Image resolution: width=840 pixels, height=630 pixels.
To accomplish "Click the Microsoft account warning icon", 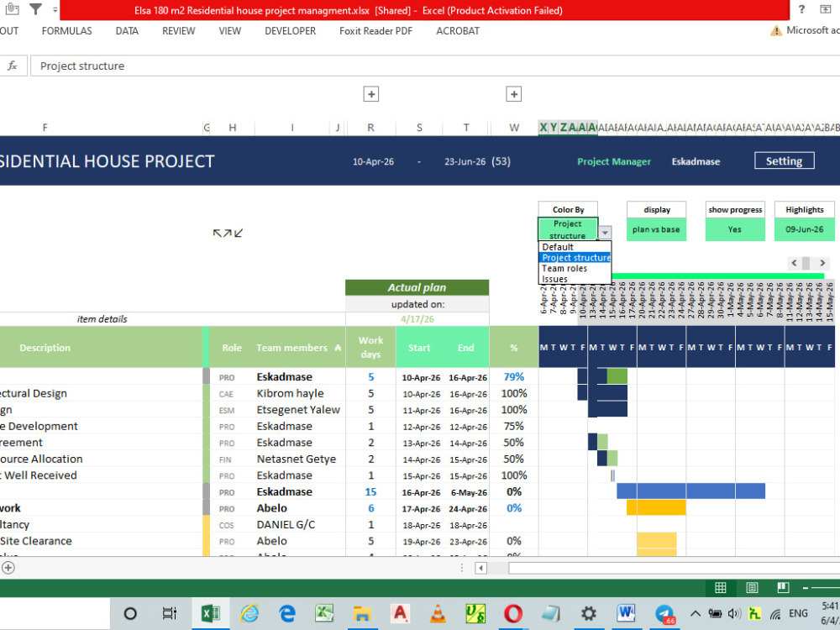I will pyautogui.click(x=775, y=31).
